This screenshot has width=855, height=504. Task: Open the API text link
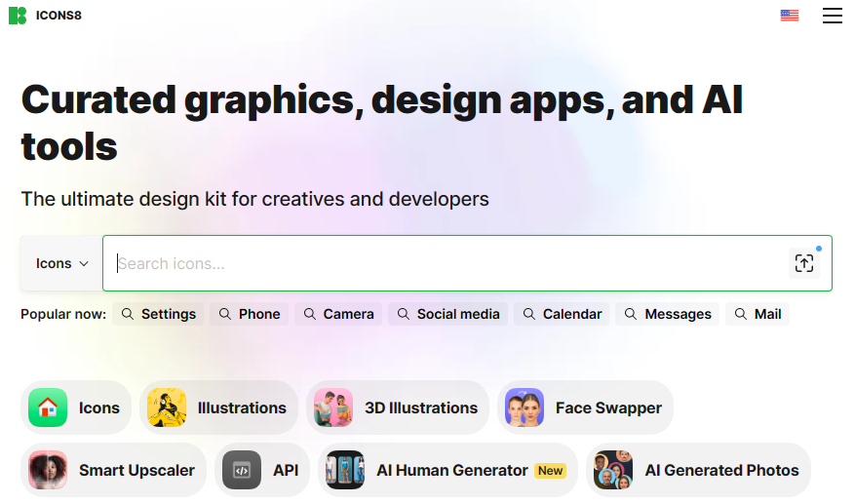coord(286,470)
